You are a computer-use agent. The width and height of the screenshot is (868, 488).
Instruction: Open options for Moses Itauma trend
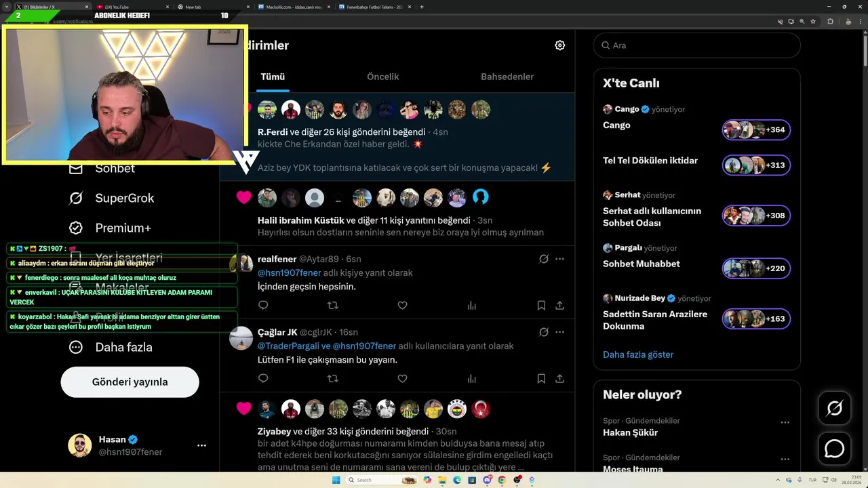pos(785,459)
